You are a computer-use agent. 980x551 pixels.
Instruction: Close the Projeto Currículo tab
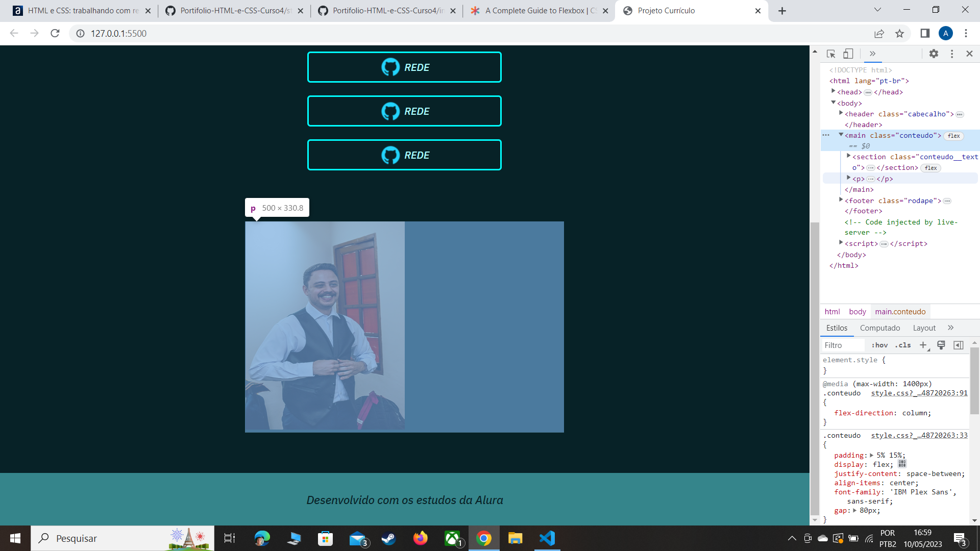pos(758,11)
